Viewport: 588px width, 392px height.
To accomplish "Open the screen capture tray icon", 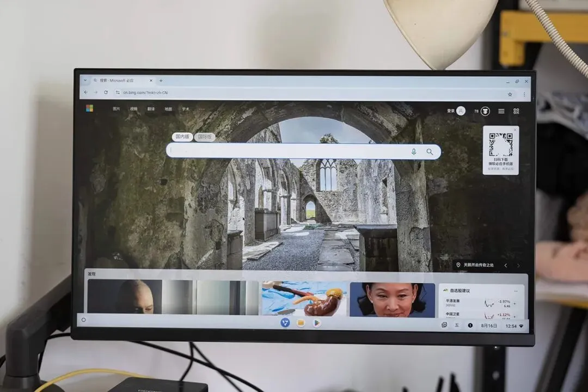I will pyautogui.click(x=444, y=325).
